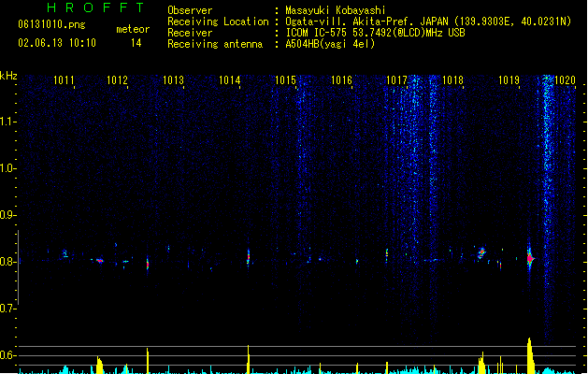The height and width of the screenshot is (374, 588).
Task: Click the 1015 time axis marker
Action: click(x=285, y=80)
